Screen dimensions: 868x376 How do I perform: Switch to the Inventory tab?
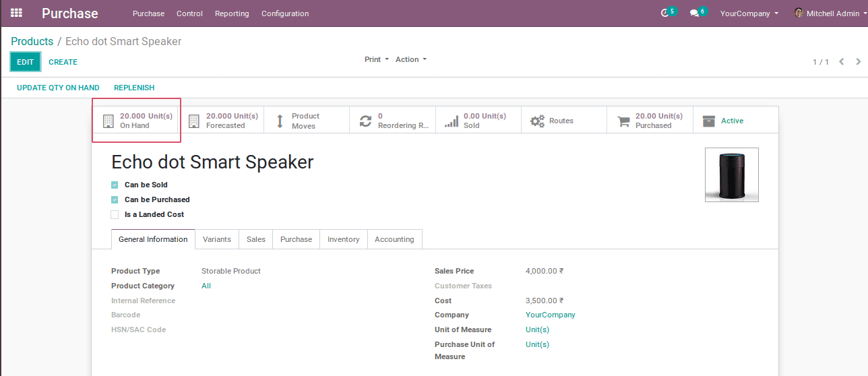344,239
